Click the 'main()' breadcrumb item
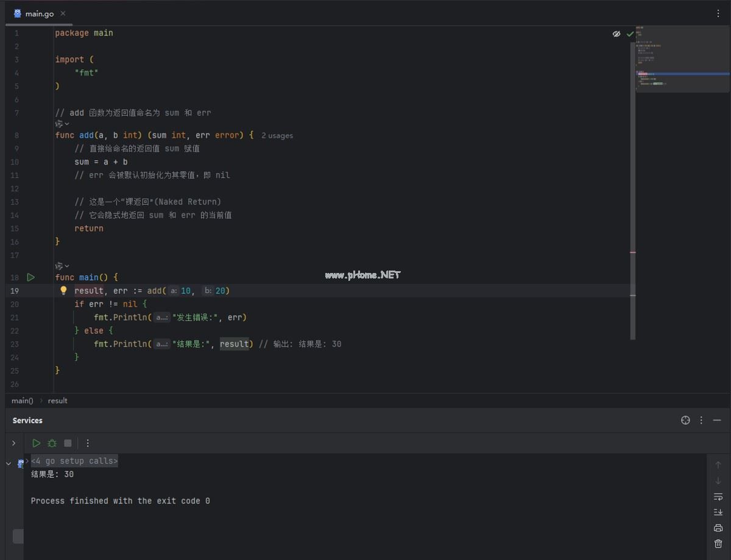Viewport: 731px width, 560px height. click(x=23, y=401)
